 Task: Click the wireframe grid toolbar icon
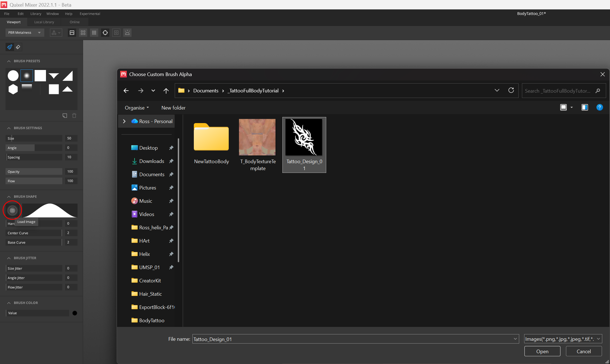[x=94, y=33]
